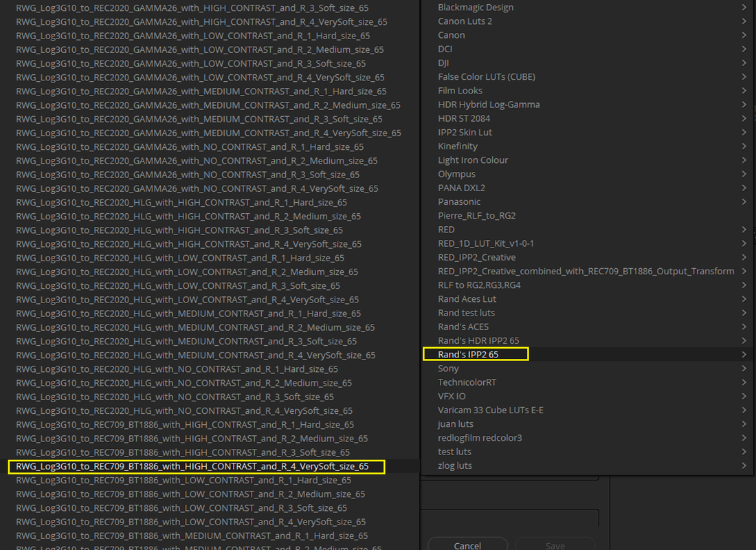Open the juan luts submenu

point(587,424)
